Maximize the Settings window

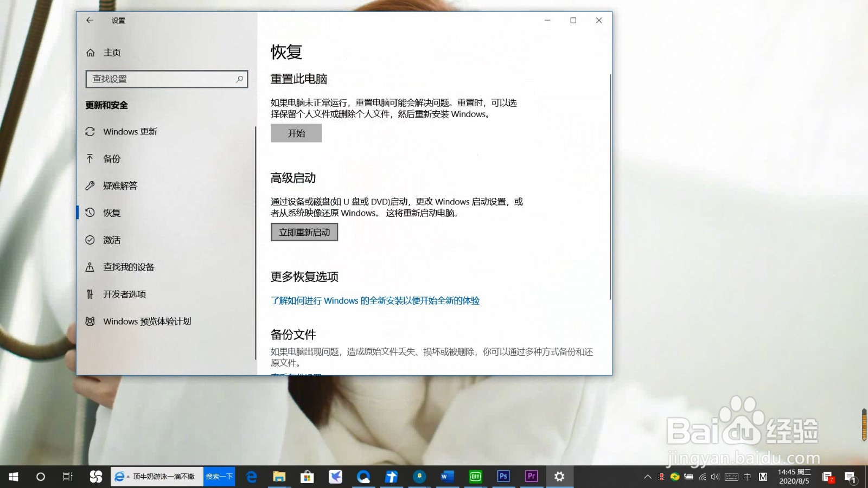[x=573, y=21]
